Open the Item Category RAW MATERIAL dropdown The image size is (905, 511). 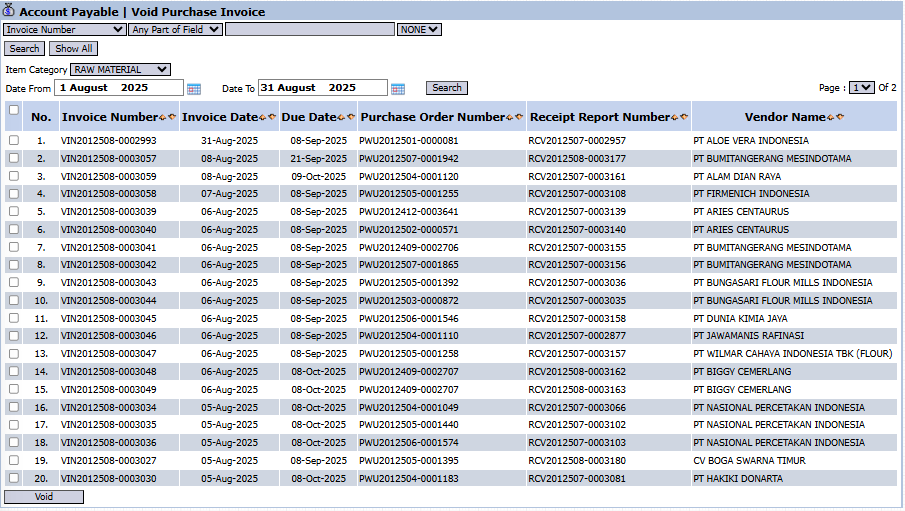click(x=120, y=70)
